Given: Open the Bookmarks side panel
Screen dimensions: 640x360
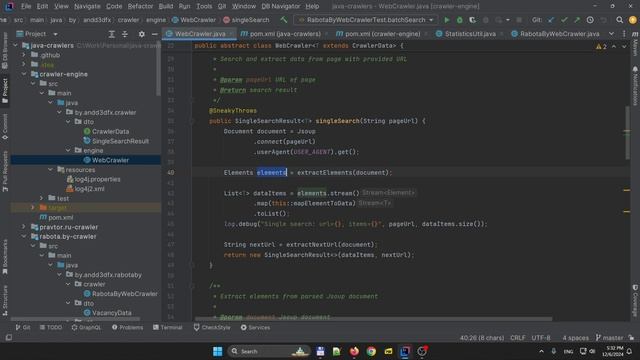Looking at the screenshot, I should pyautogui.click(x=5, y=256).
